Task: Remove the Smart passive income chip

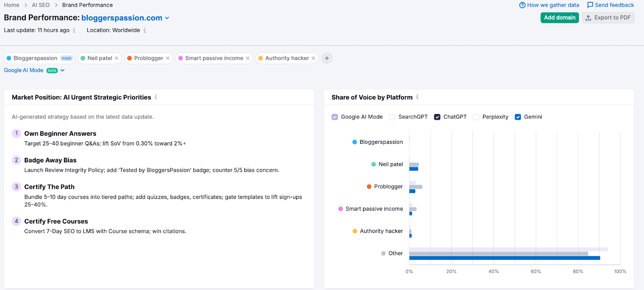Action: (x=248, y=58)
